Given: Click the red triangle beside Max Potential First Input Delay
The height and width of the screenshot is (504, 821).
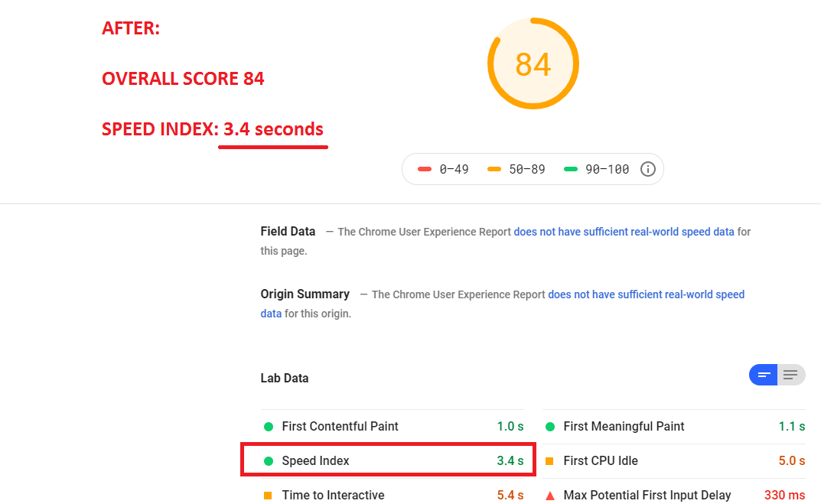Looking at the screenshot, I should 549,495.
